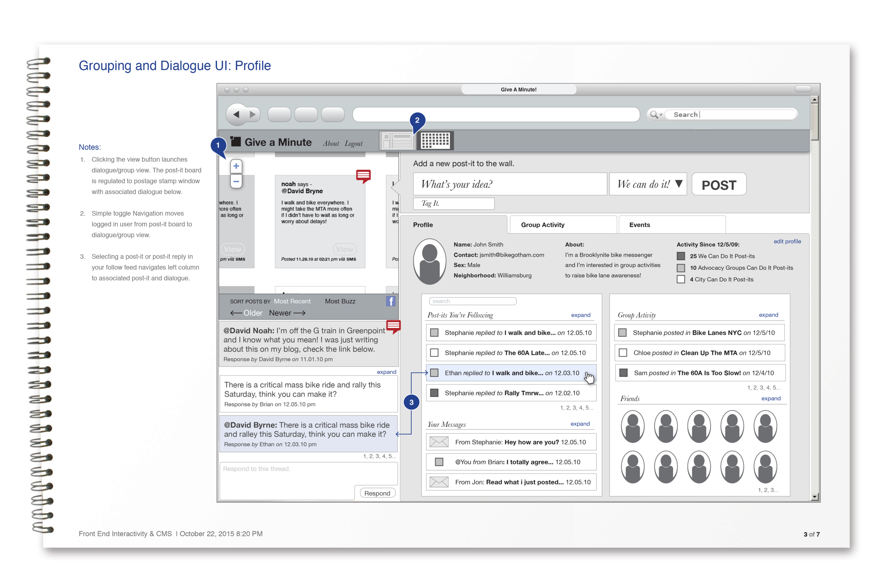Go to Newer posts

tap(287, 313)
